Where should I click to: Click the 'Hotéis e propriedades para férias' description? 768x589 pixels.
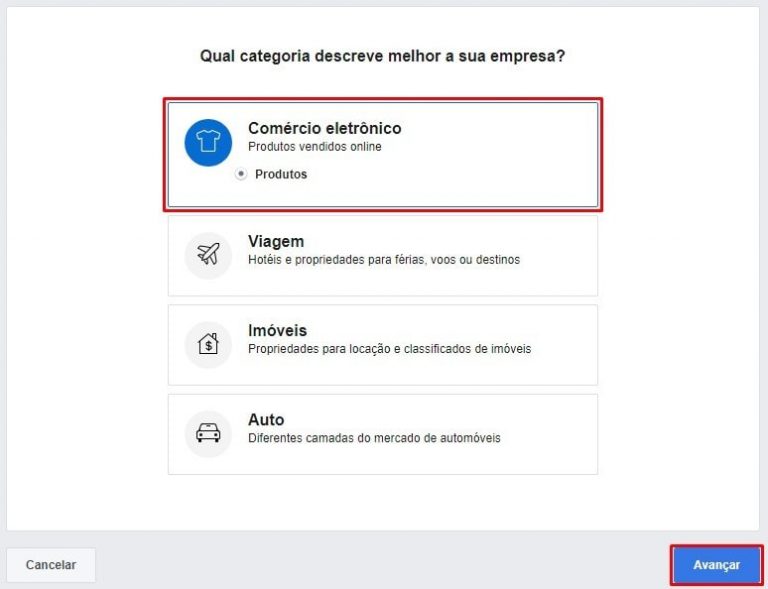pyautogui.click(x=384, y=259)
